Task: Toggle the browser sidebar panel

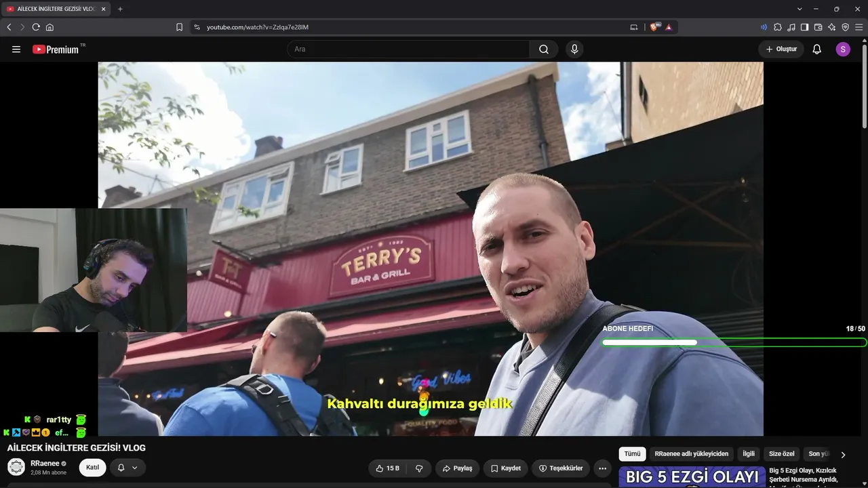Action: (804, 27)
